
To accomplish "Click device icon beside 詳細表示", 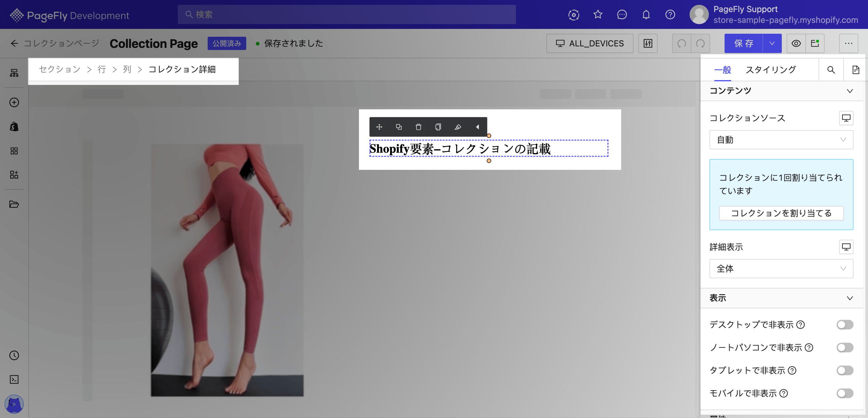I will pos(846,247).
